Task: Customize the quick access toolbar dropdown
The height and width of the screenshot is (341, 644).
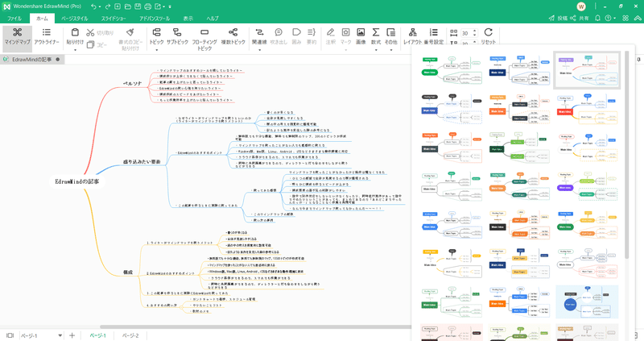Action: [x=170, y=7]
